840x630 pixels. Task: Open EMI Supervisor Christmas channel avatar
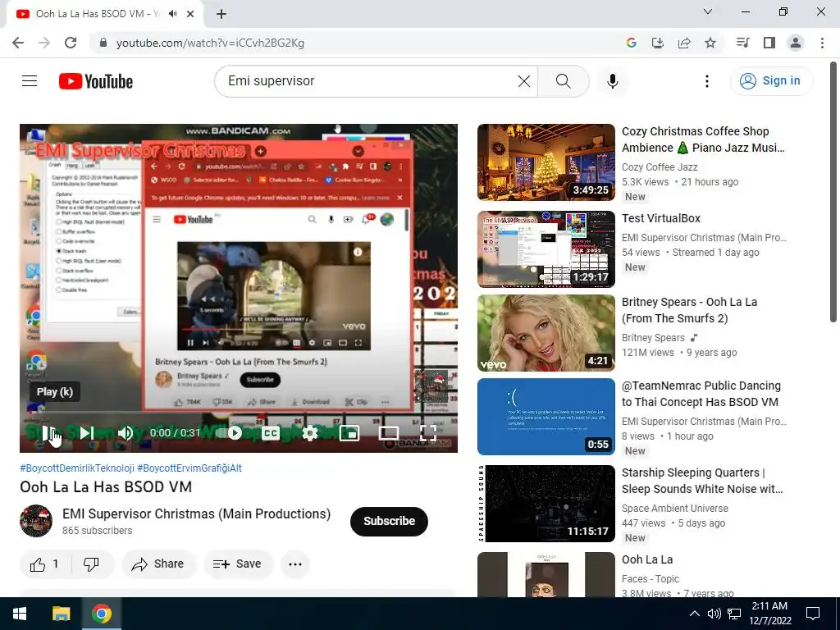point(36,521)
